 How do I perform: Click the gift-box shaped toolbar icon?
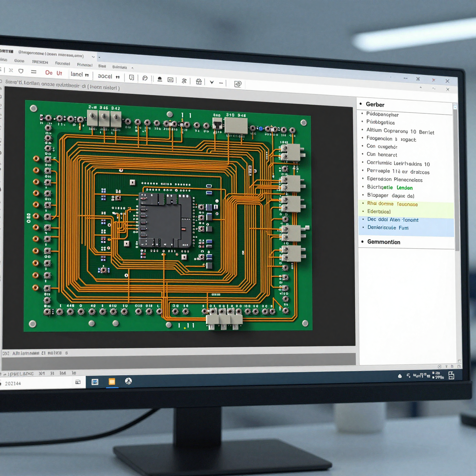coord(199,82)
